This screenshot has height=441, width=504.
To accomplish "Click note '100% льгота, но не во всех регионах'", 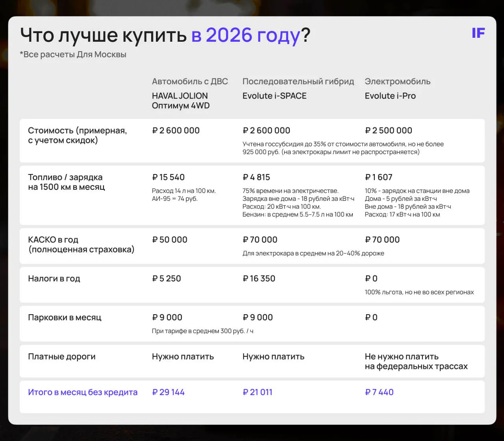I will pyautogui.click(x=419, y=292).
